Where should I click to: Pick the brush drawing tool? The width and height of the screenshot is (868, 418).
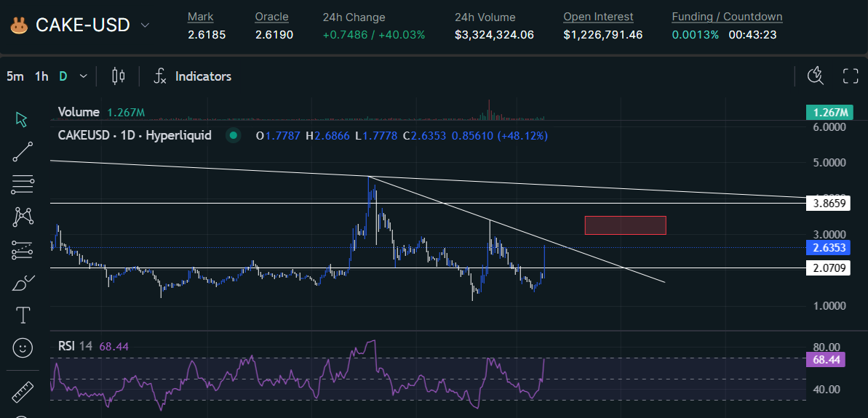pyautogui.click(x=22, y=282)
